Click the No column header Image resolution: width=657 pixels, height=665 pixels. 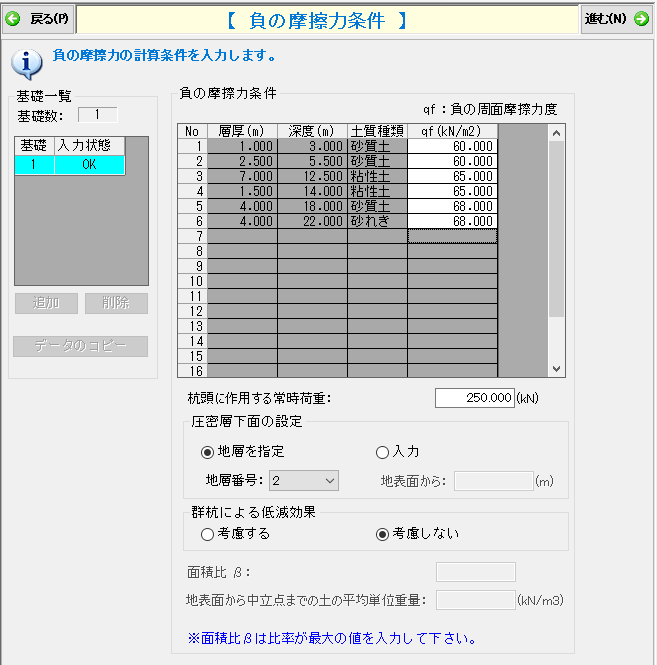[x=192, y=131]
